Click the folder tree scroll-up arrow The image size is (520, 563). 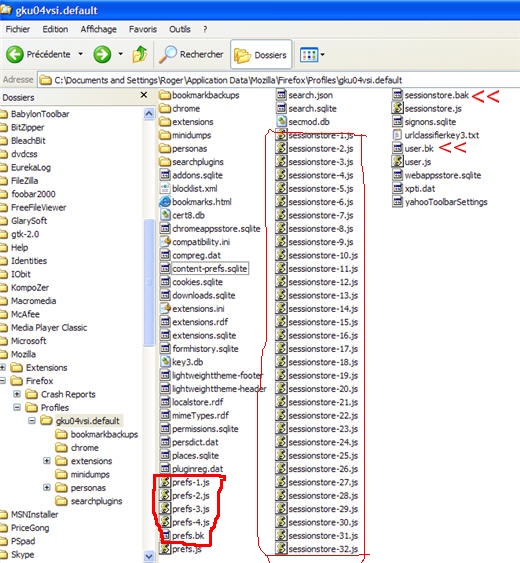pos(149,114)
